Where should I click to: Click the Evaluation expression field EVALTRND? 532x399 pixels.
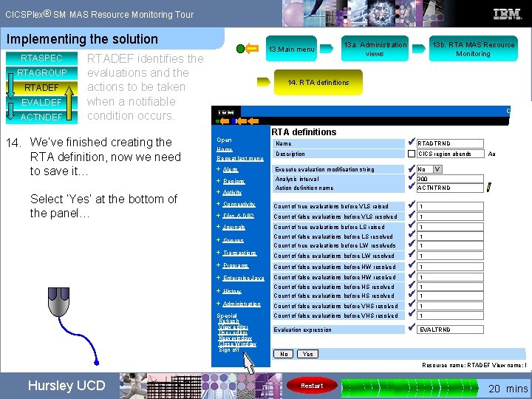pyautogui.click(x=450, y=330)
